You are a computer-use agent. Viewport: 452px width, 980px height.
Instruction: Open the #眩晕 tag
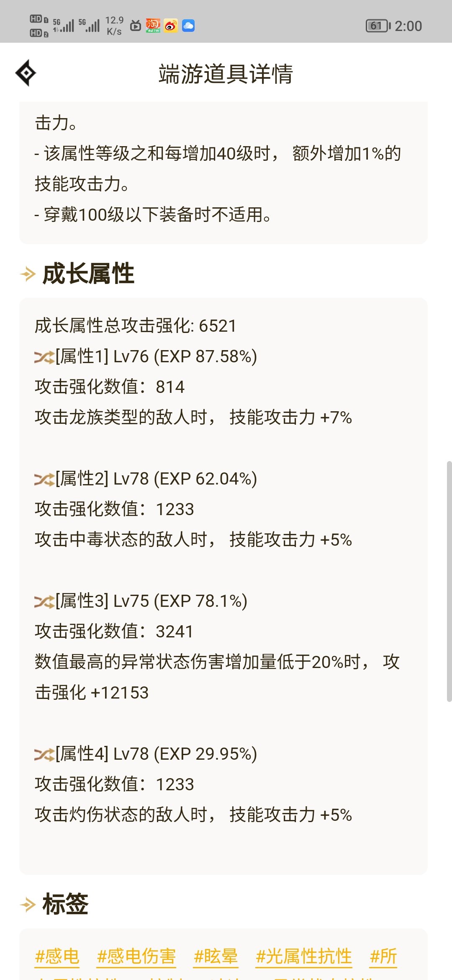coord(216,957)
